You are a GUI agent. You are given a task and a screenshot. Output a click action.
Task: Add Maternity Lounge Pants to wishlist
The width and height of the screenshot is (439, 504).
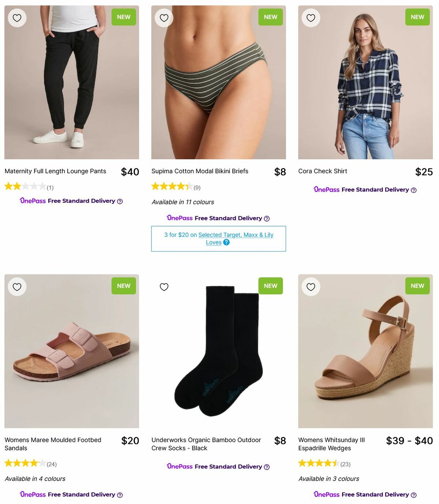17,17
